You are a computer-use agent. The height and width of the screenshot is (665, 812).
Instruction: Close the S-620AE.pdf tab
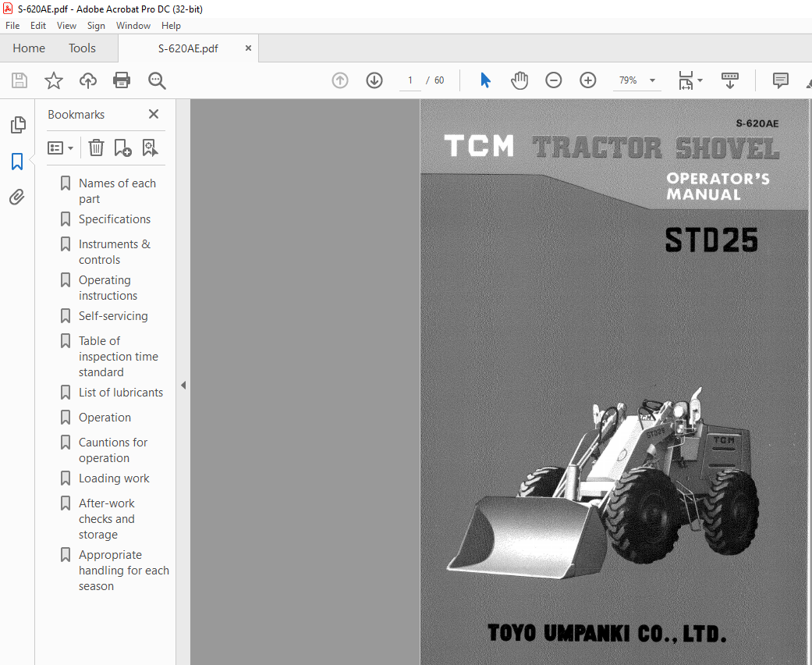tap(248, 48)
